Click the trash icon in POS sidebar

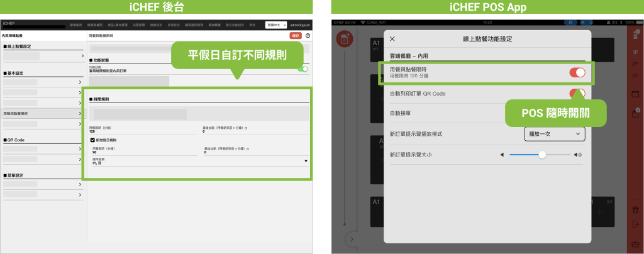pyautogui.click(x=635, y=209)
